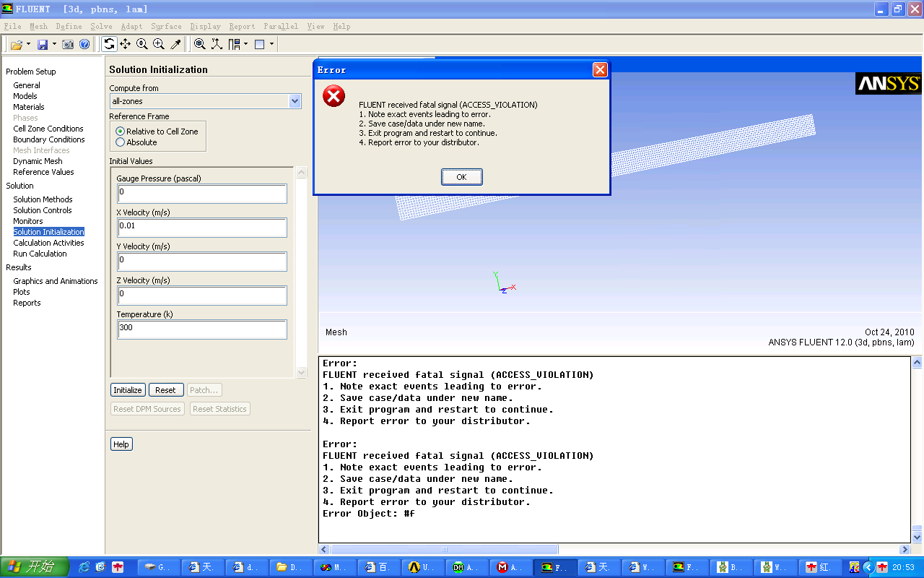Dismiss the error dialog with OK
Screen dimensions: 924x578
tap(461, 176)
